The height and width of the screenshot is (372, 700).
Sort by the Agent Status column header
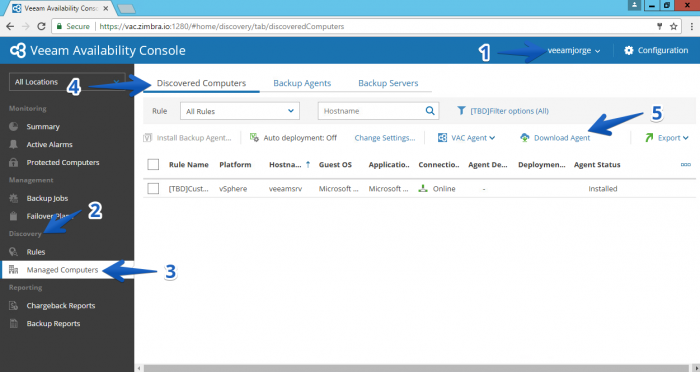point(597,164)
